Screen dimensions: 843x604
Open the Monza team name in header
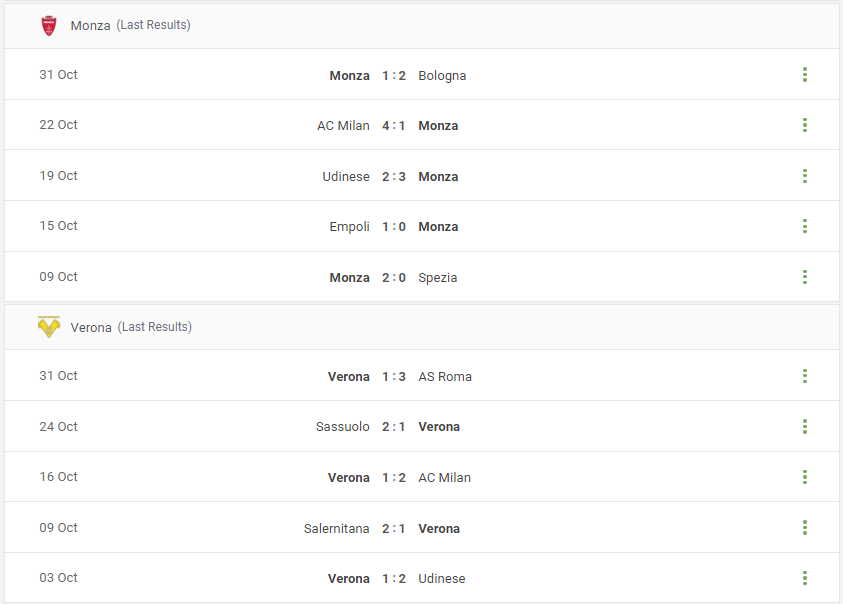(x=90, y=25)
